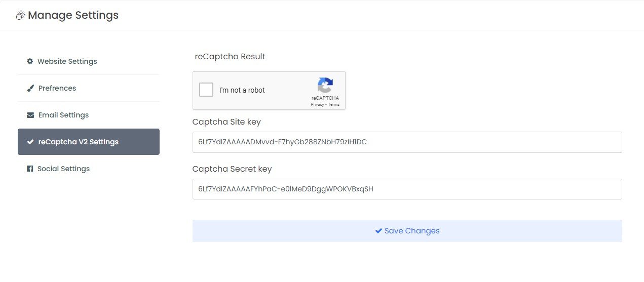This screenshot has width=644, height=282.
Task: Open the reCAPTCHA Terms link
Action: point(334,105)
